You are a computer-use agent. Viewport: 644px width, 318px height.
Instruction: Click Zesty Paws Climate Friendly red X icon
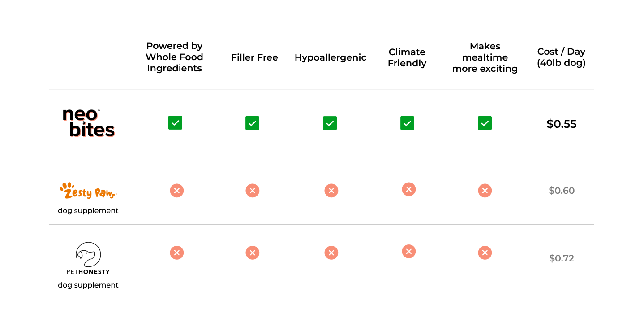(408, 189)
